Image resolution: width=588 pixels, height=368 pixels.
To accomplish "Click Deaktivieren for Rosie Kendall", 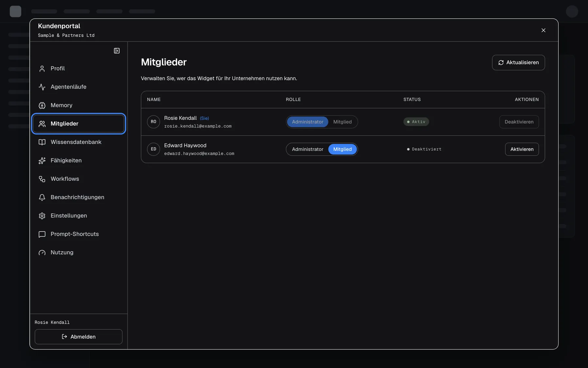I will (x=519, y=122).
